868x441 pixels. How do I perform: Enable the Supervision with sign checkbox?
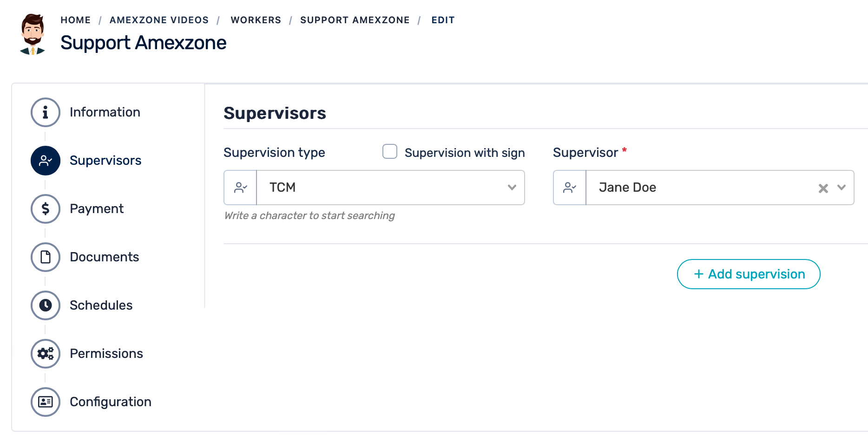(x=390, y=151)
